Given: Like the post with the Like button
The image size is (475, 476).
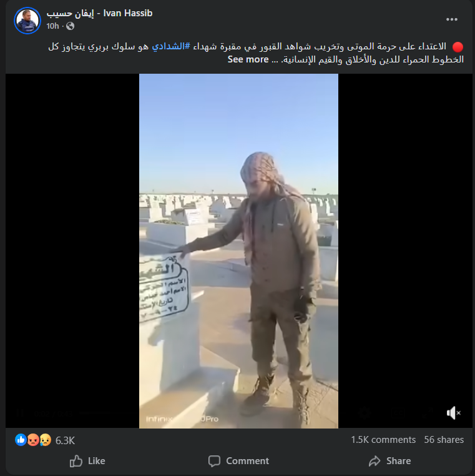Looking at the screenshot, I should (87, 461).
